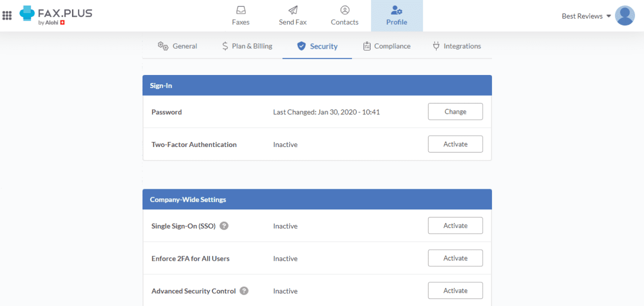Activate Two-Factor Authentication
This screenshot has height=306, width=644.
455,144
